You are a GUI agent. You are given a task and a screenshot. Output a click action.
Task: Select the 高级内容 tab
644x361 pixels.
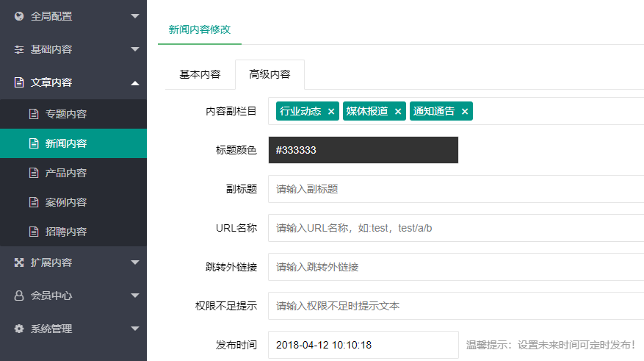[x=269, y=74]
